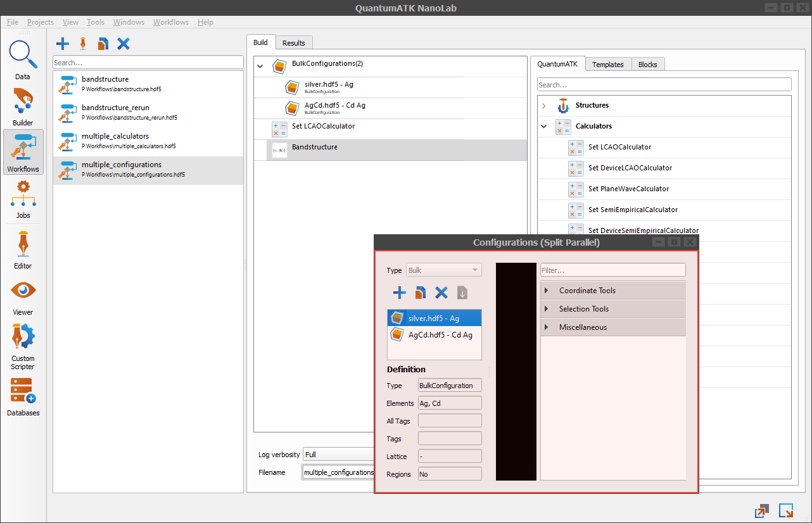Select the multiple_configurations workflow
This screenshot has height=523, width=812.
(x=148, y=170)
